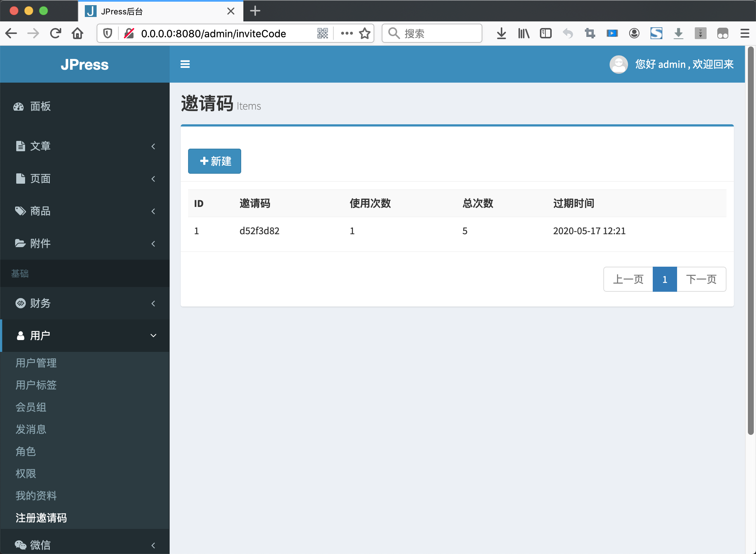Select page 1 in pagination
The width and height of the screenshot is (756, 554).
point(665,279)
